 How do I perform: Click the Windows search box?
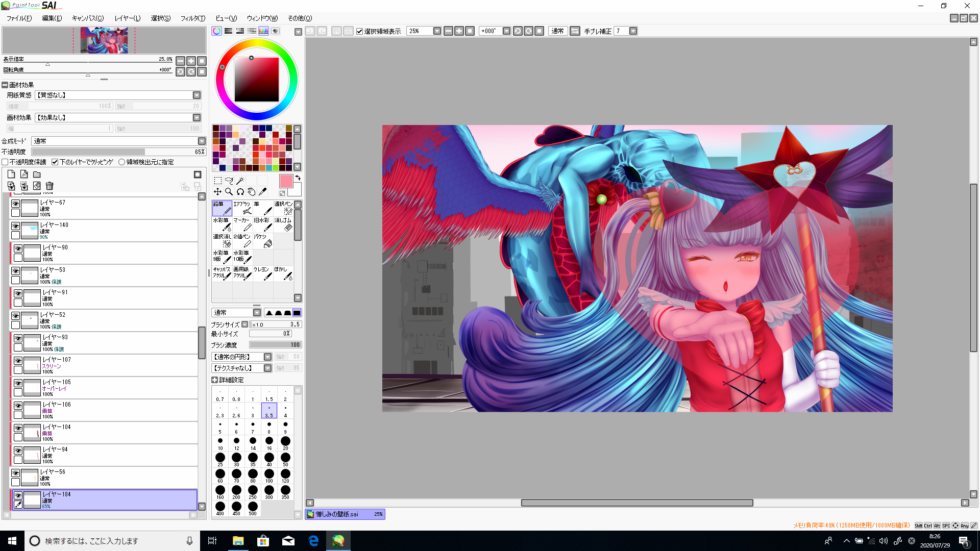coord(111,541)
